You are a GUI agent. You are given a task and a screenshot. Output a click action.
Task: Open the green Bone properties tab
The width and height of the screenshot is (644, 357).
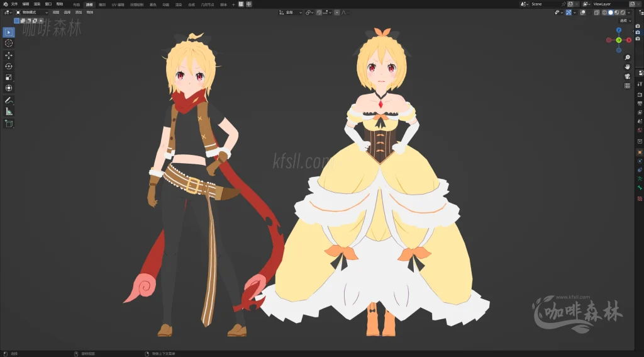(640, 187)
